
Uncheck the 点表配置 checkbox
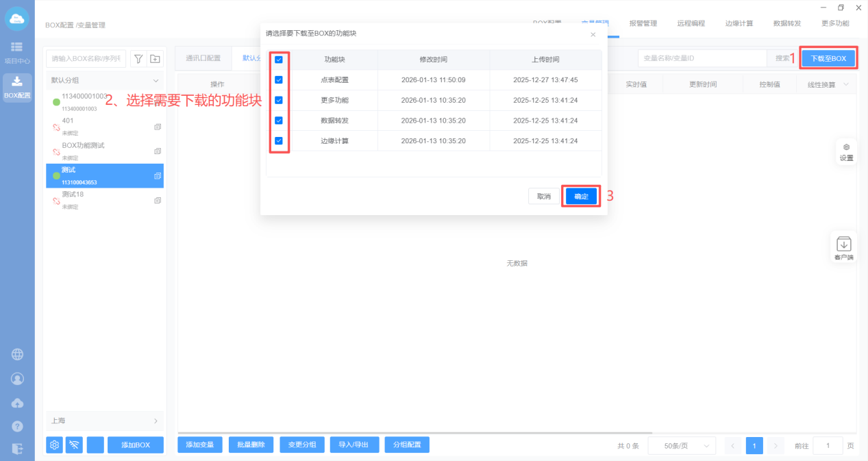coord(278,80)
